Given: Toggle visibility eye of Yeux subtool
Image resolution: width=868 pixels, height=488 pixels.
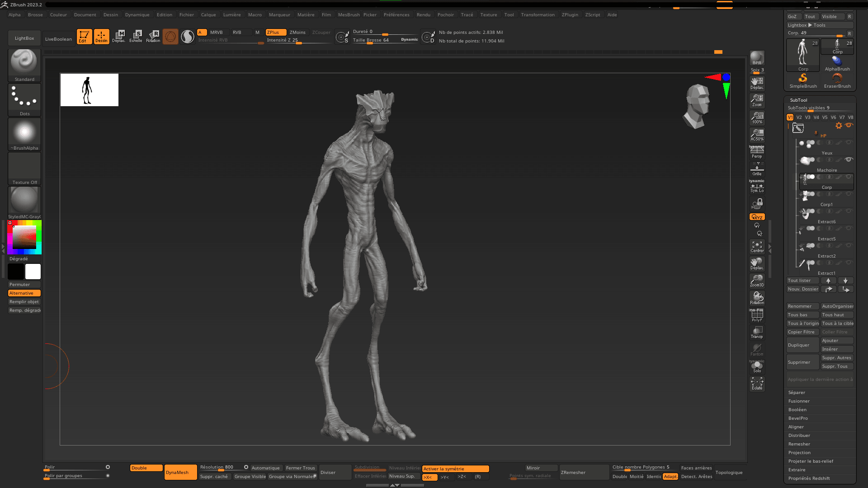Looking at the screenshot, I should 849,142.
